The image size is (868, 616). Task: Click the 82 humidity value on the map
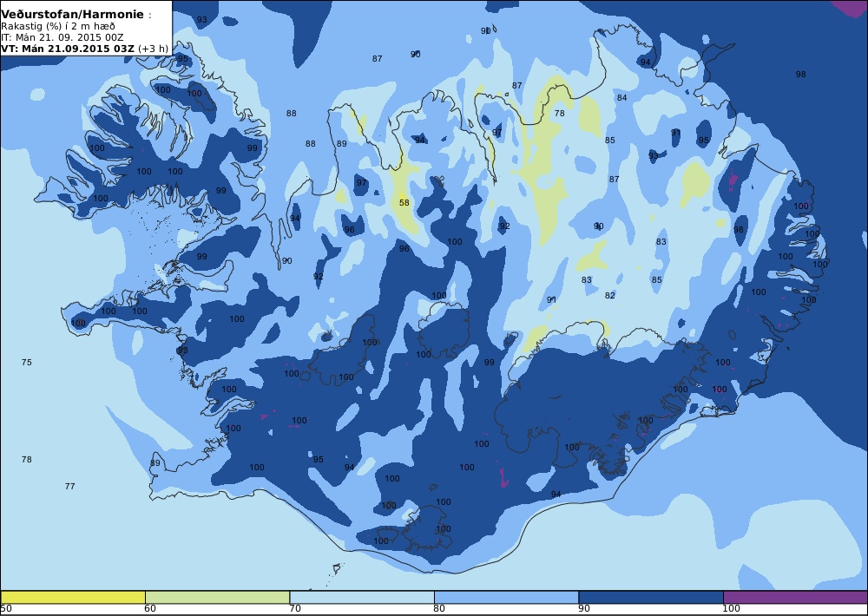pyautogui.click(x=610, y=296)
